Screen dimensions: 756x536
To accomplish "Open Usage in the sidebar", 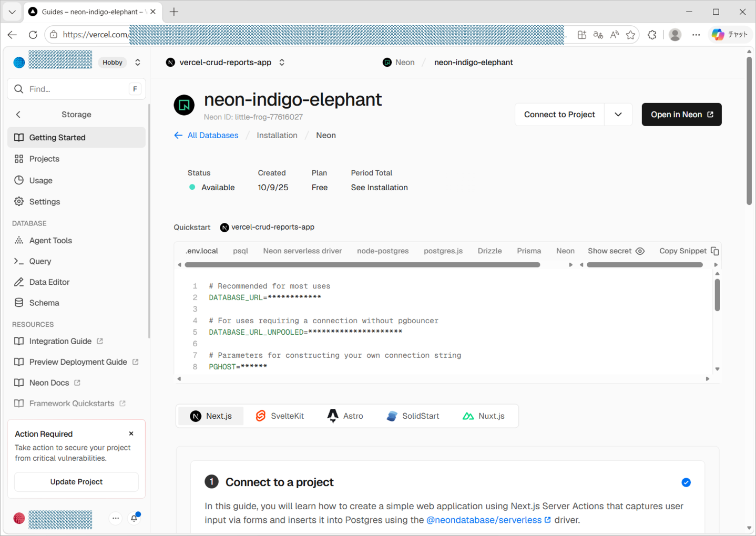I will click(76, 180).
